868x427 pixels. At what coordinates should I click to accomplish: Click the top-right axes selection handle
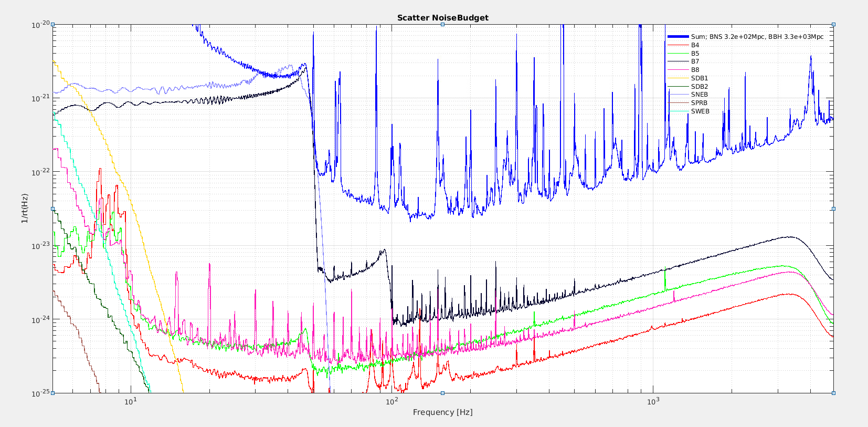(x=833, y=25)
